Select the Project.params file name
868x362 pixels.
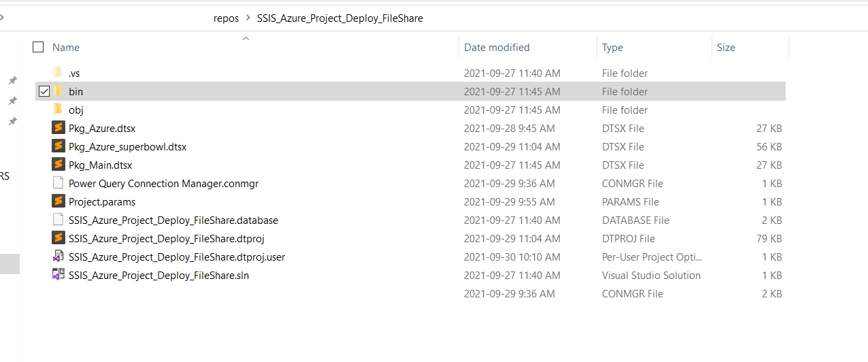[x=102, y=201]
